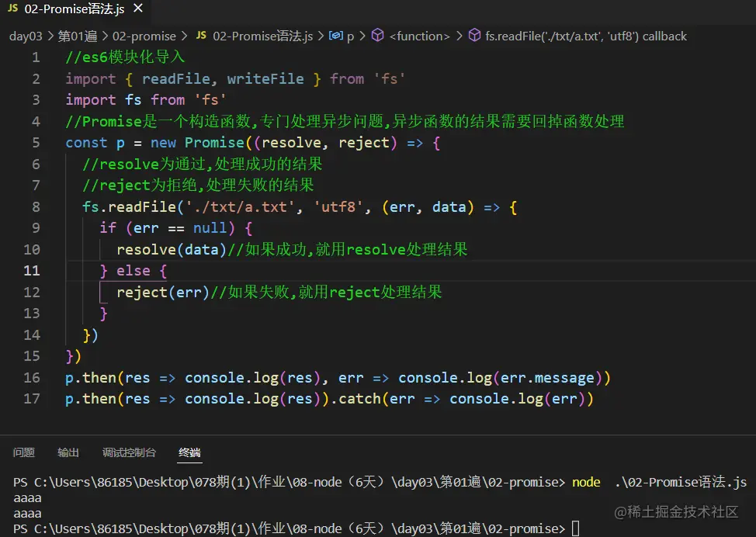The image size is (756, 537).
Task: Switch to 问题 panel tab
Action: tap(23, 452)
